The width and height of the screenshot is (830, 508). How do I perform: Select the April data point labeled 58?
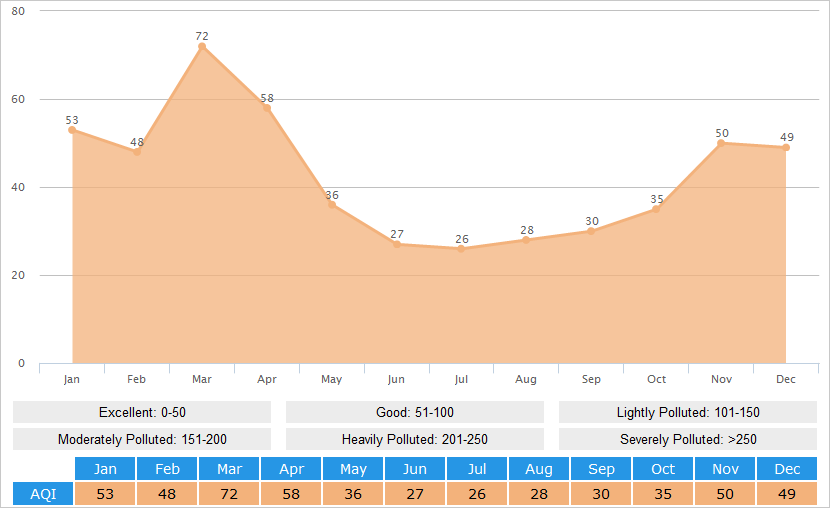click(267, 108)
